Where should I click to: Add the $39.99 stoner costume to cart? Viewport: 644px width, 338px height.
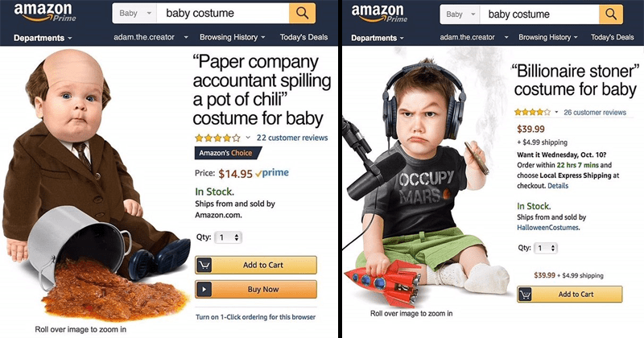pyautogui.click(x=570, y=294)
